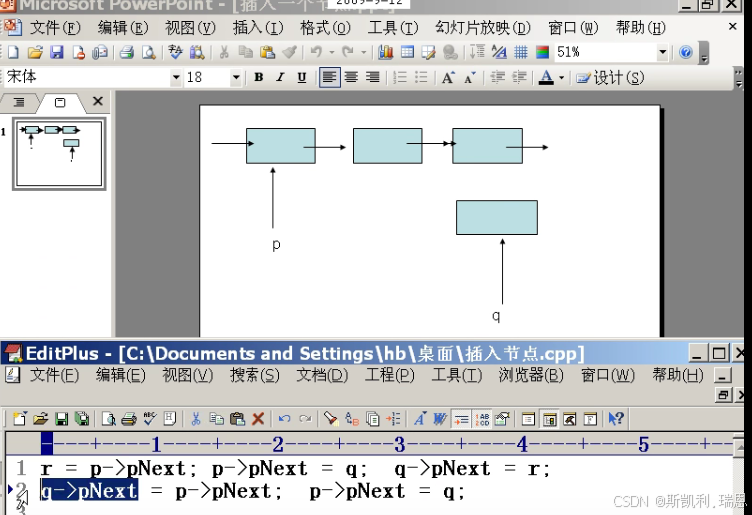Open PowerPoint 幻灯片放映(D) menu

click(482, 28)
